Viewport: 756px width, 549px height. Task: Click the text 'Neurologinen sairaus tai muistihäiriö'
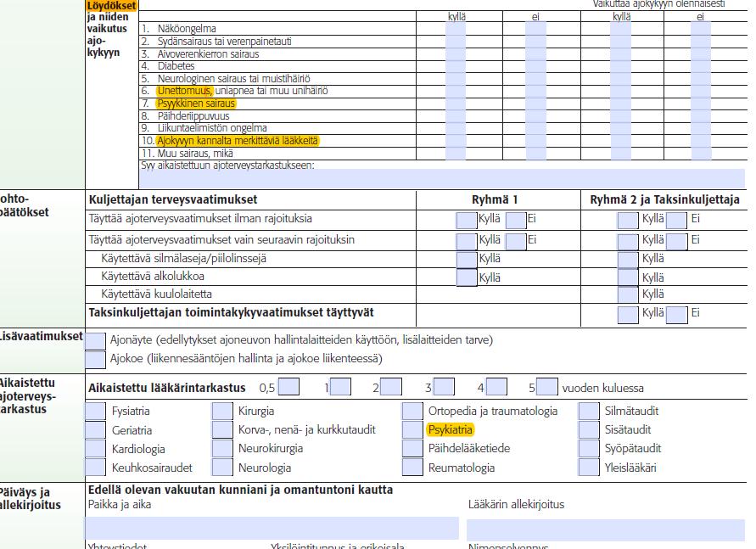(x=234, y=79)
